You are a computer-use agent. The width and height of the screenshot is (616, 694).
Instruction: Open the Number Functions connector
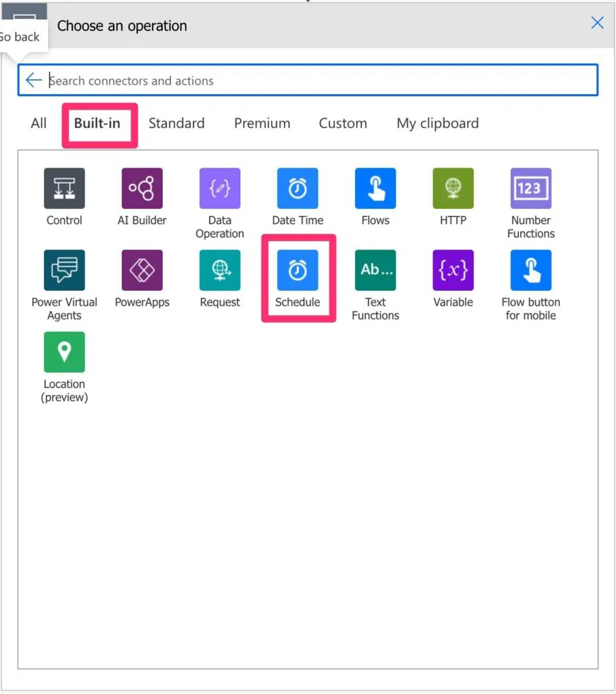pyautogui.click(x=530, y=188)
